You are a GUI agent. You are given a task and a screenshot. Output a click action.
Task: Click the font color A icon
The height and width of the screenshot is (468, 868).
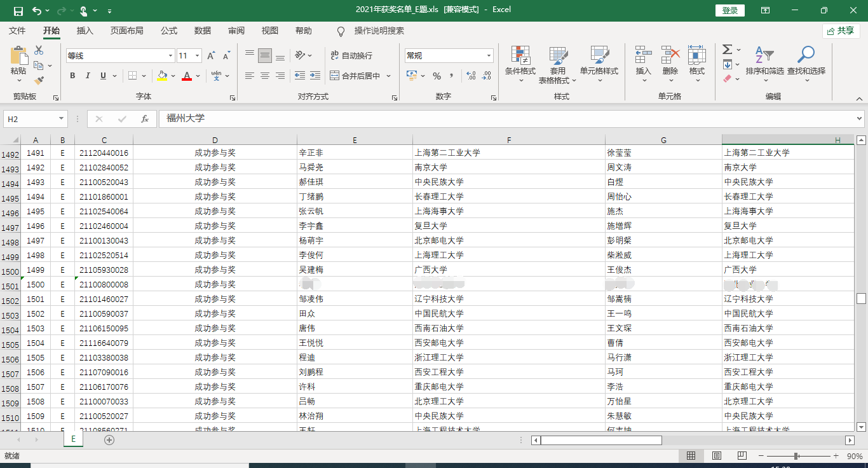[x=187, y=76]
